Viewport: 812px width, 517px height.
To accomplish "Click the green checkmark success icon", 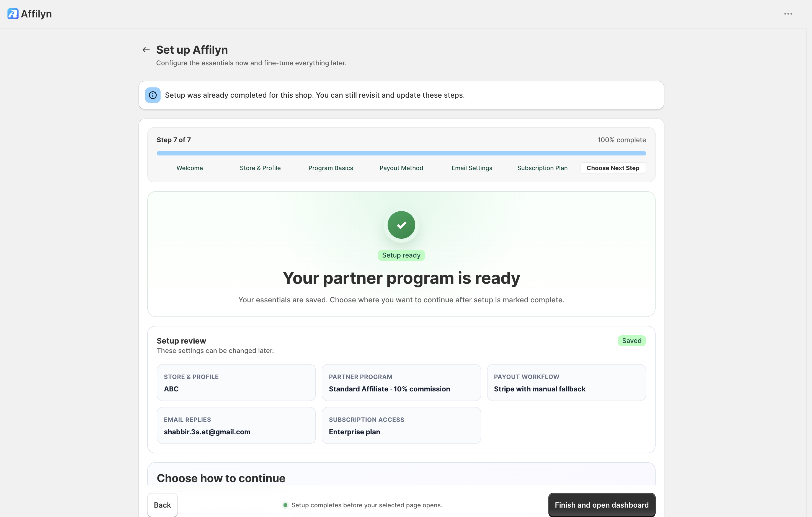I will click(401, 225).
